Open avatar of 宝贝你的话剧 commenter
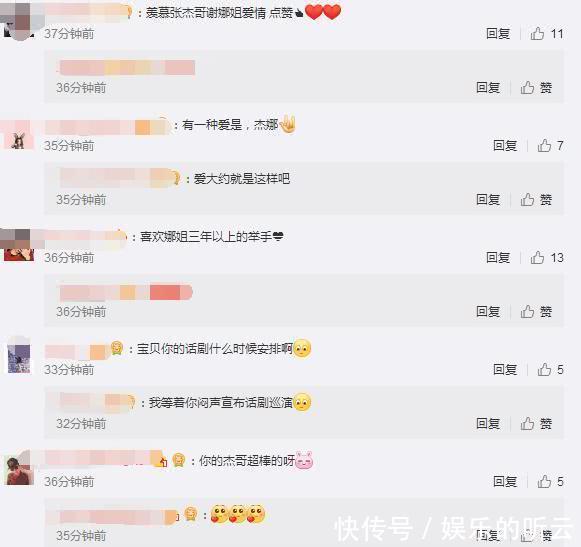Screen dimensions: 581x547 (19, 358)
